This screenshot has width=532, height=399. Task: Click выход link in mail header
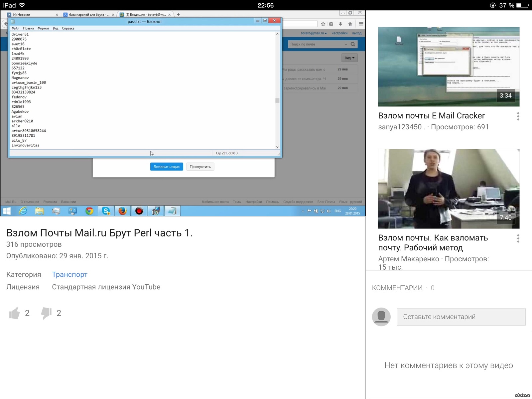[x=357, y=33]
